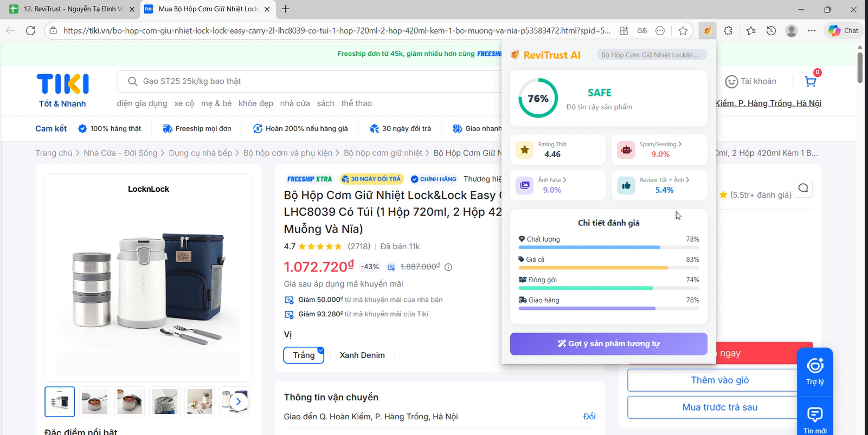The width and height of the screenshot is (868, 435).
Task: Open mẹ & bé category
Action: point(216,103)
